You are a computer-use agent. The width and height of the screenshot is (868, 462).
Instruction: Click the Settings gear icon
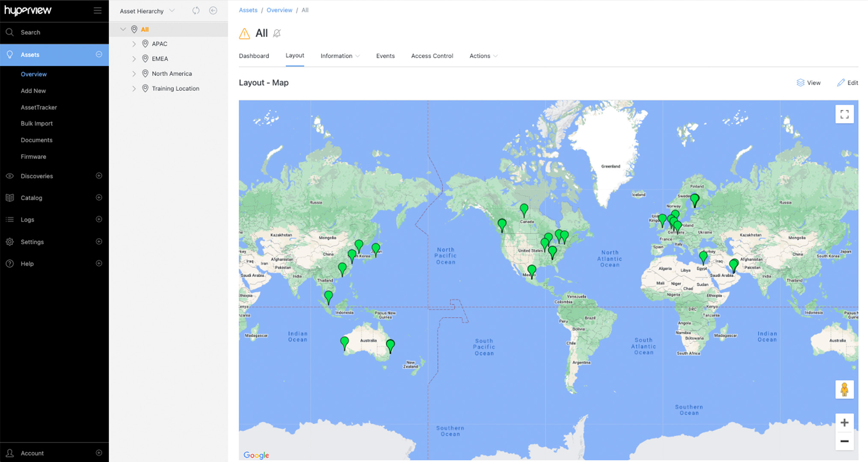point(9,242)
